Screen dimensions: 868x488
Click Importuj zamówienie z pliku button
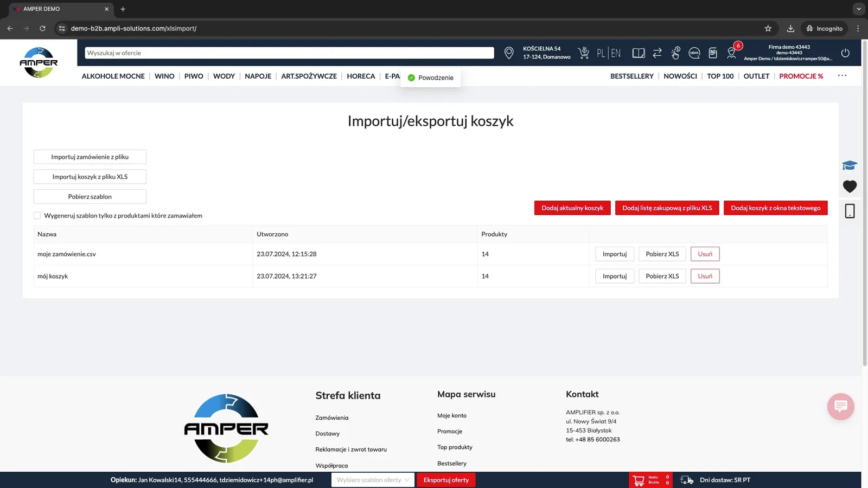(x=90, y=157)
